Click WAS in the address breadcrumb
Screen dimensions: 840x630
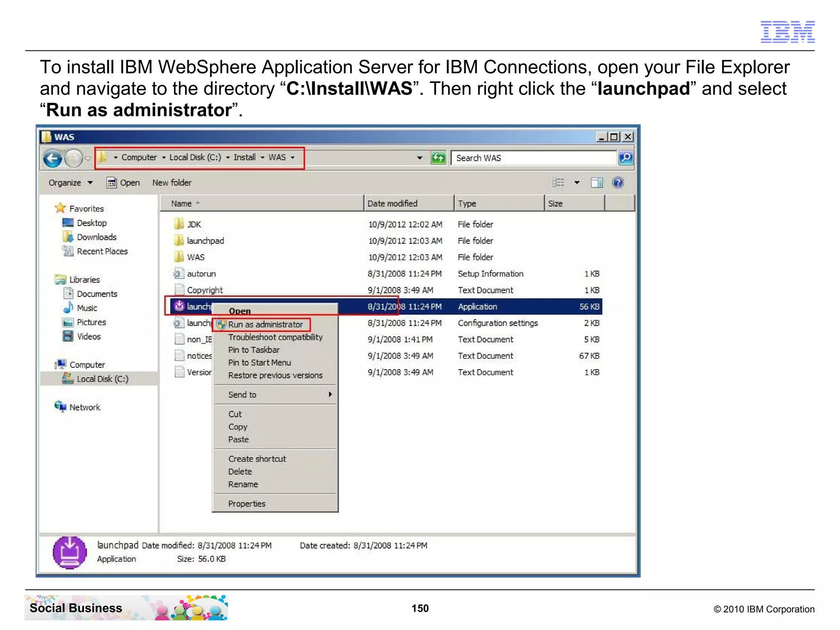point(277,157)
